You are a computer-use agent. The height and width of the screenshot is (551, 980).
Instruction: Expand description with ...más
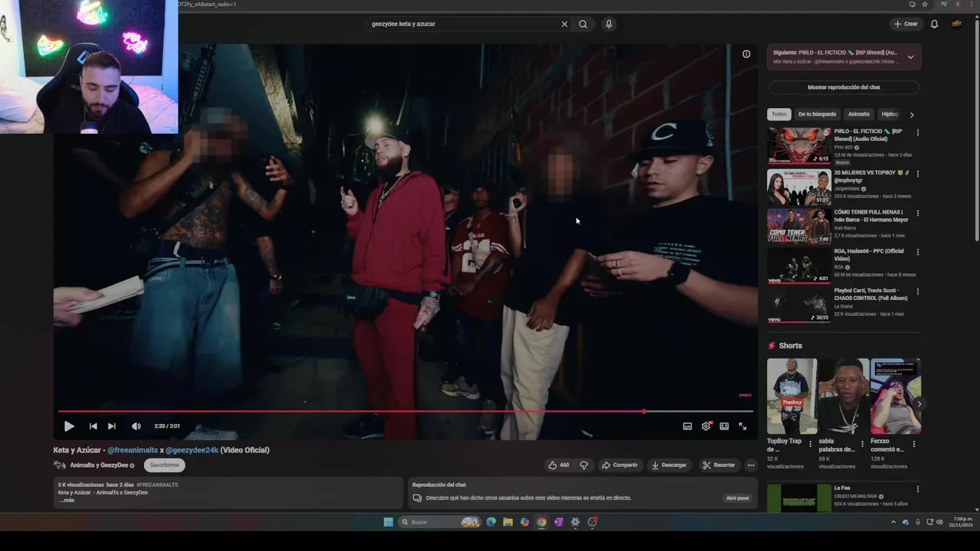click(x=67, y=500)
